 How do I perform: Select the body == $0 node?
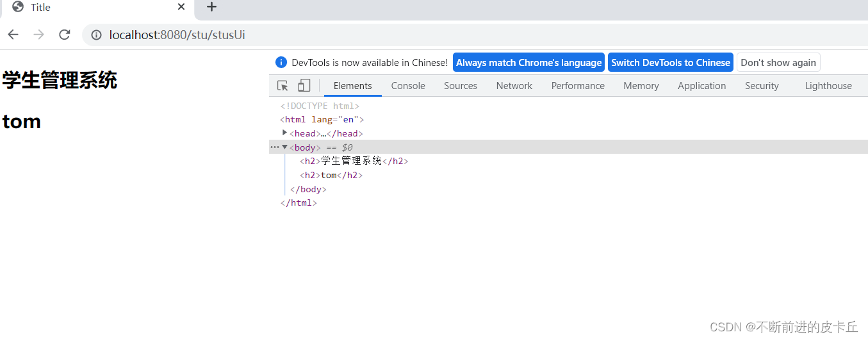(568, 147)
